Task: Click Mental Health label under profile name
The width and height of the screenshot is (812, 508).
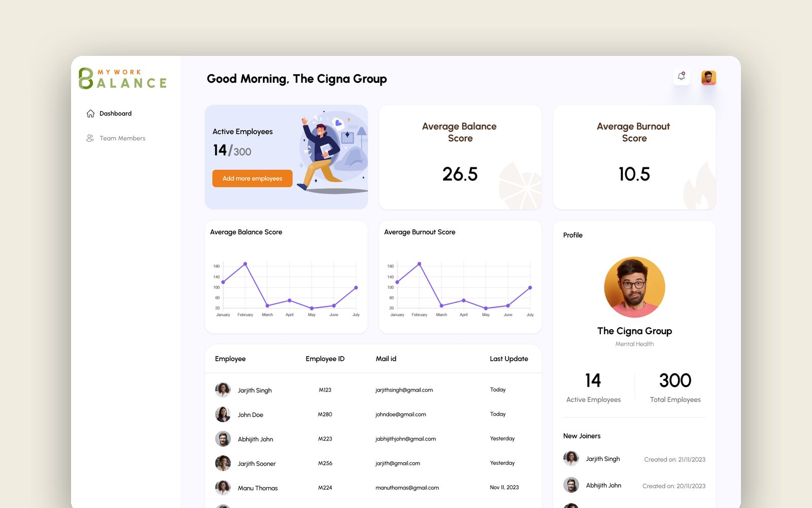Action: 634,344
